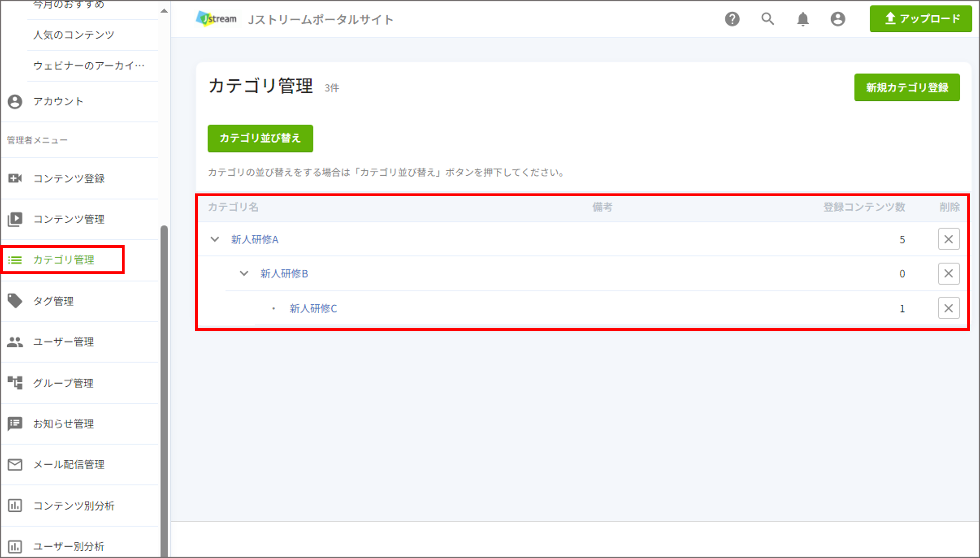The image size is (980, 558).
Task: Open コンテンツ別分析 in admin menu
Action: click(74, 506)
